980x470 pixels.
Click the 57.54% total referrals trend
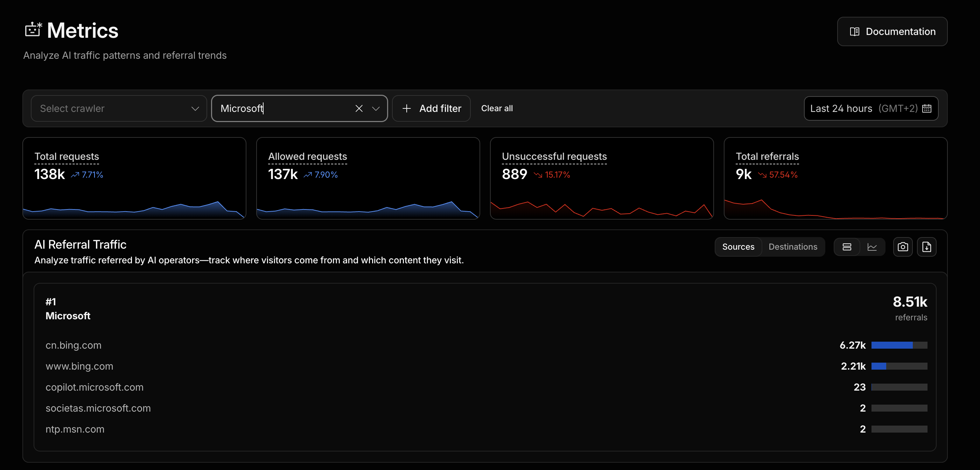pyautogui.click(x=778, y=175)
